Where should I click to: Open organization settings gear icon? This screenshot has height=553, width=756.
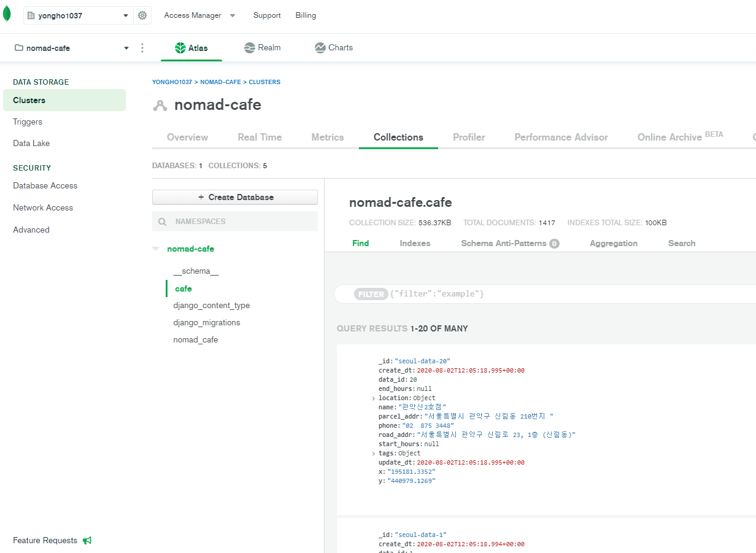(x=142, y=15)
